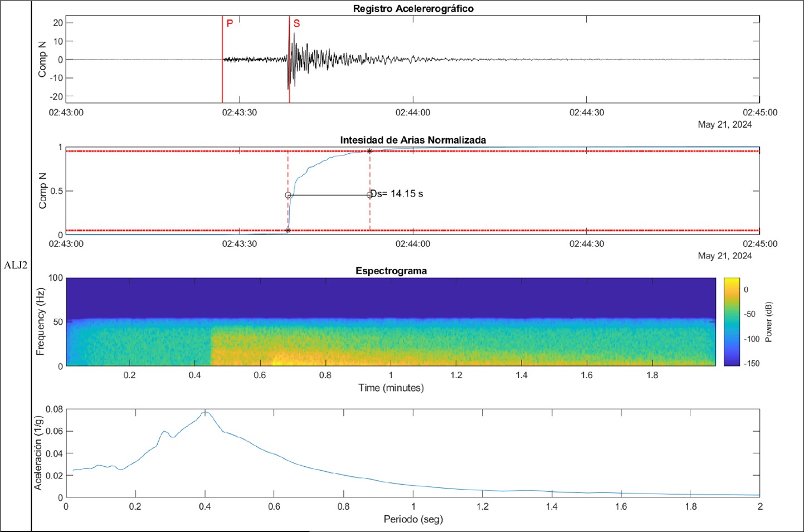The width and height of the screenshot is (804, 532).
Task: Click the 02:43:30 tick of the accelerogram plot
Action: 240,113
